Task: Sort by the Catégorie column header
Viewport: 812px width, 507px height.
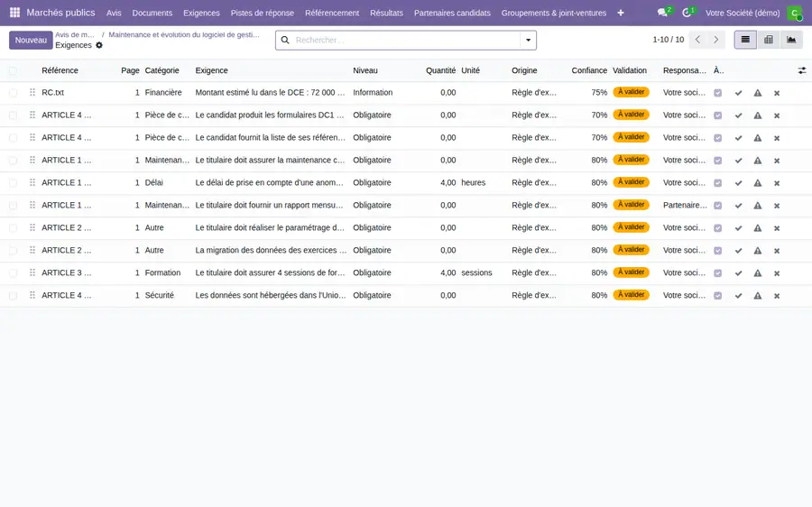Action: [162, 70]
